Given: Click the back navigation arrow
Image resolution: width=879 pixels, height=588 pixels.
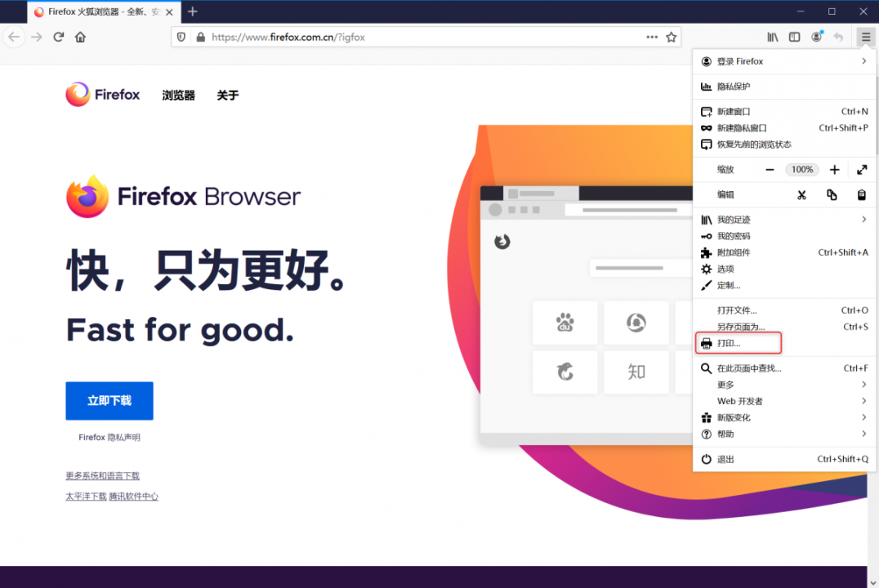Looking at the screenshot, I should (13, 37).
